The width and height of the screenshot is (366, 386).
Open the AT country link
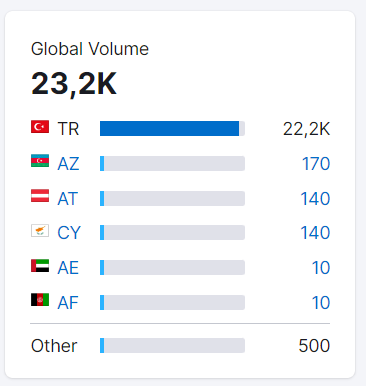click(x=68, y=199)
